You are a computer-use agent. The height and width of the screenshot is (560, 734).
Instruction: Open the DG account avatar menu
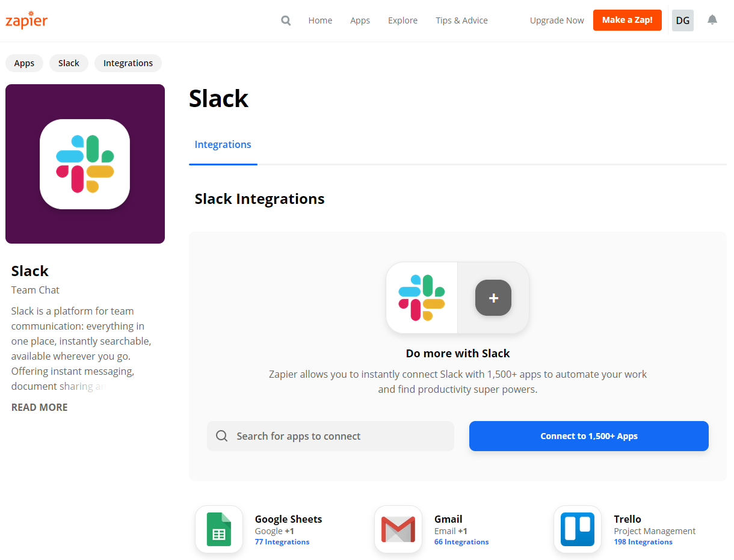[x=683, y=20]
